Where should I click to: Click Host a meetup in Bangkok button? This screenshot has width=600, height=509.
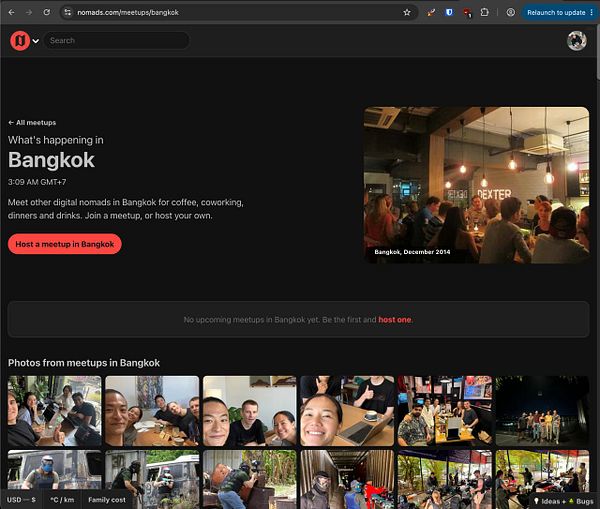(65, 244)
